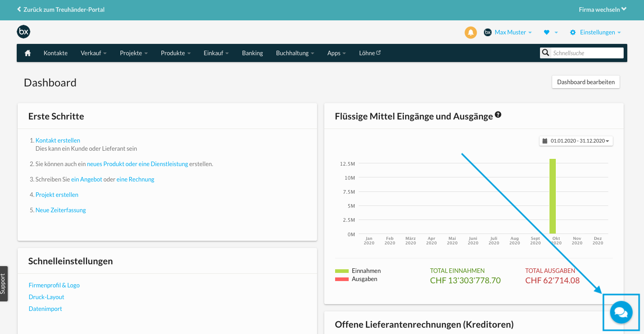Open the notifications bell icon
Viewport: 644px width, 334px height.
(471, 33)
